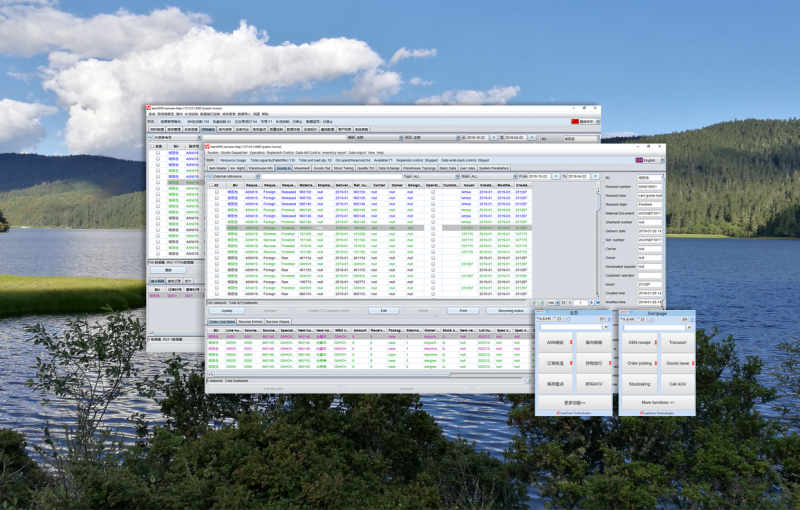This screenshot has width=800, height=510.
Task: Check the first row checkbox in Chinese window
Action: click(158, 152)
